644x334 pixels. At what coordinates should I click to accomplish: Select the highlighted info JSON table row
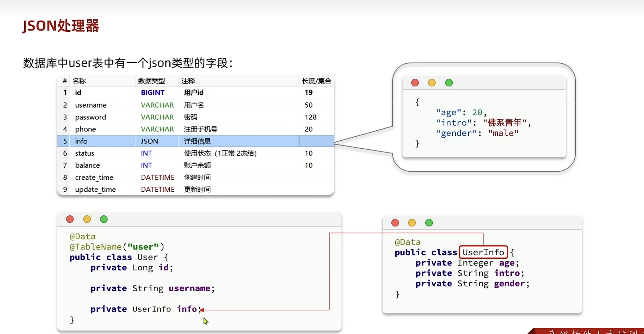pos(195,141)
